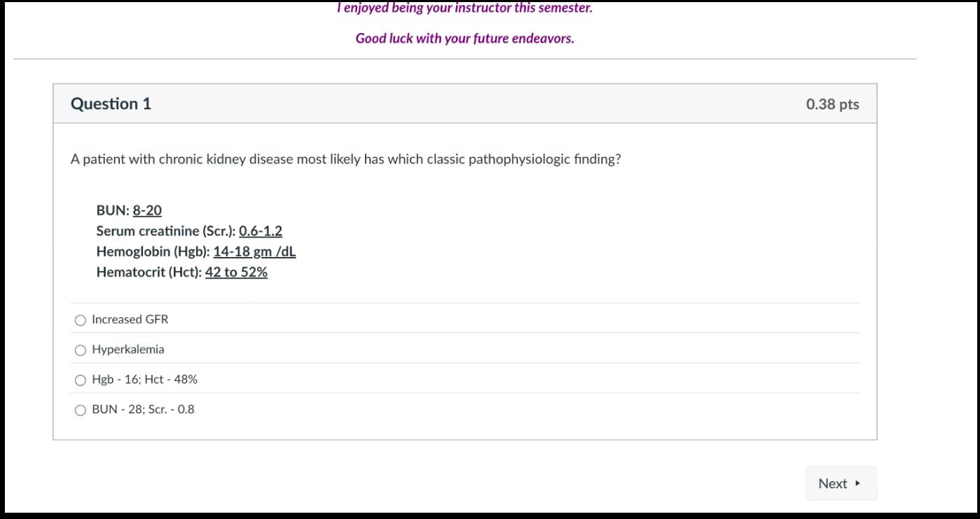Click the underlined 42 to 52% value
Image resolution: width=980 pixels, height=519 pixels.
[236, 272]
